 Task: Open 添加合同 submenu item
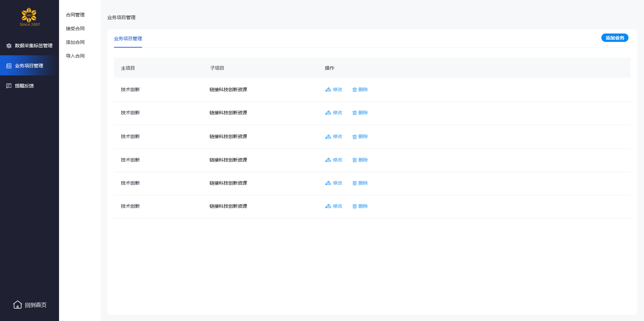(x=75, y=42)
